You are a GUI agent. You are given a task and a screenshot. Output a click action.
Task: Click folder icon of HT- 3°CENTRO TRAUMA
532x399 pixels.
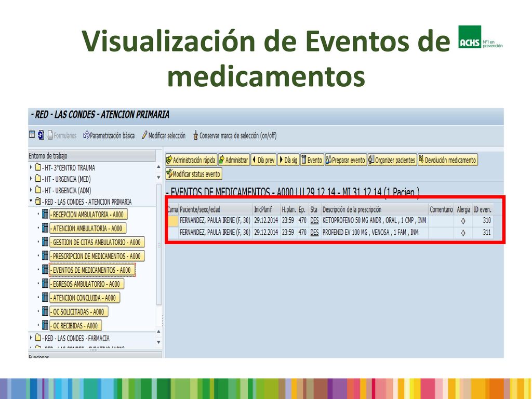(x=38, y=167)
